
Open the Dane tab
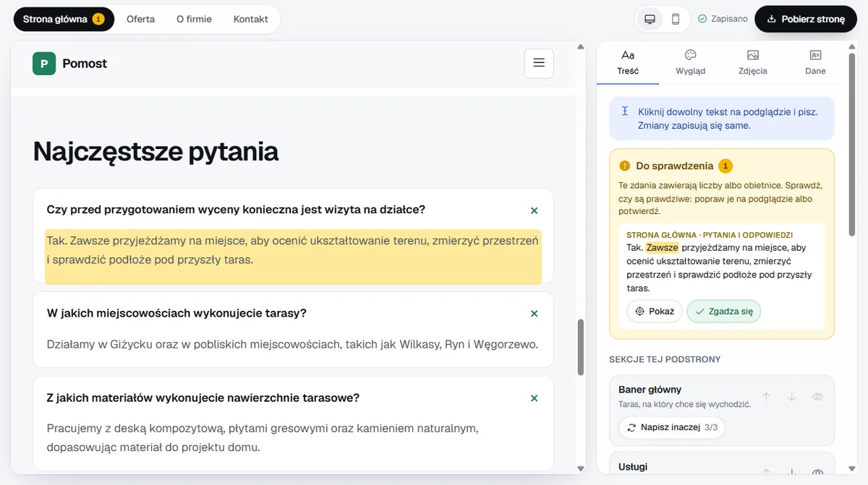[815, 63]
